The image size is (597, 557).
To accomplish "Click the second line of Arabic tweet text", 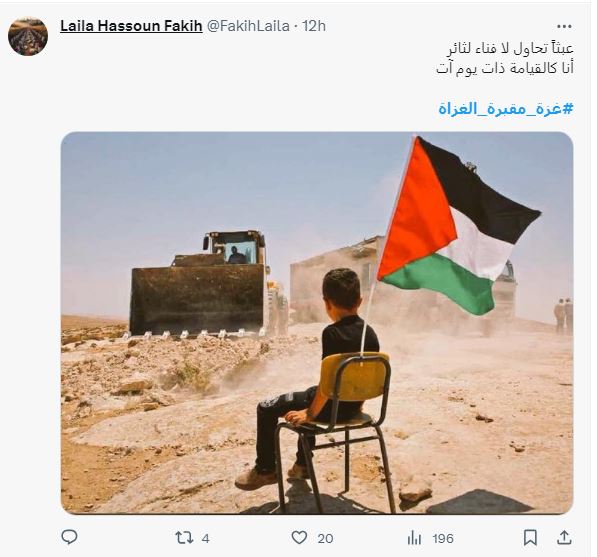I will [505, 69].
